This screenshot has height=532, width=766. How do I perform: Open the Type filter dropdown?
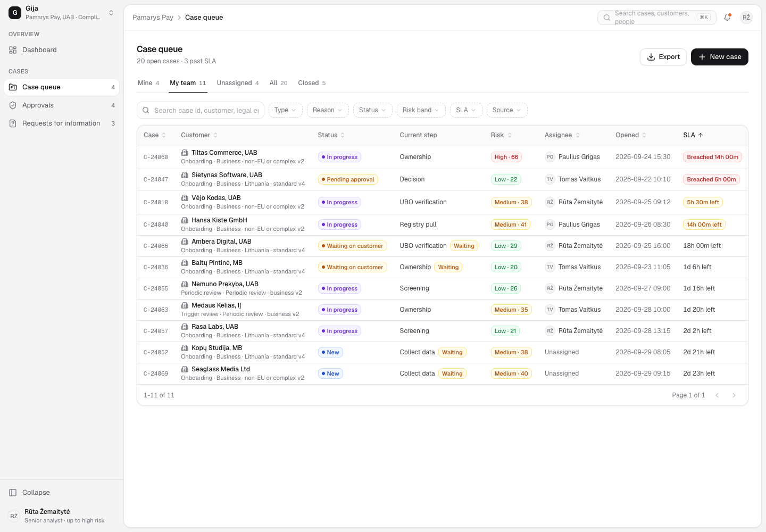coord(286,110)
